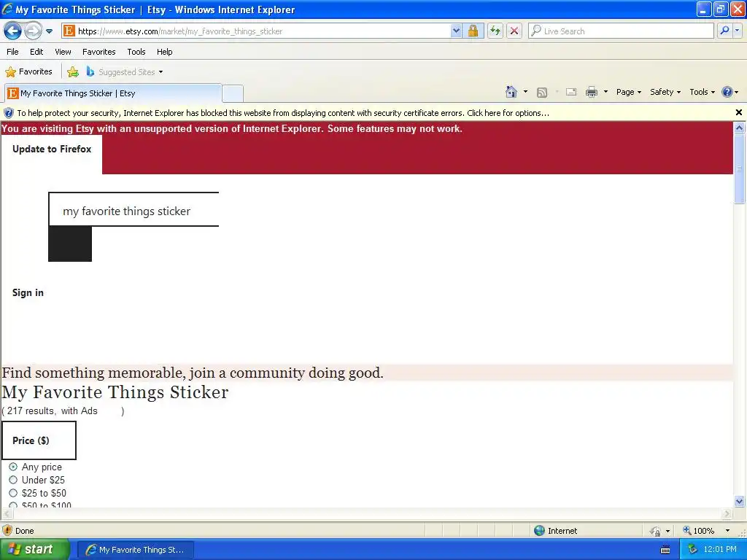Click the Etsy URL address field
This screenshot has height=560, width=747.
[x=262, y=31]
